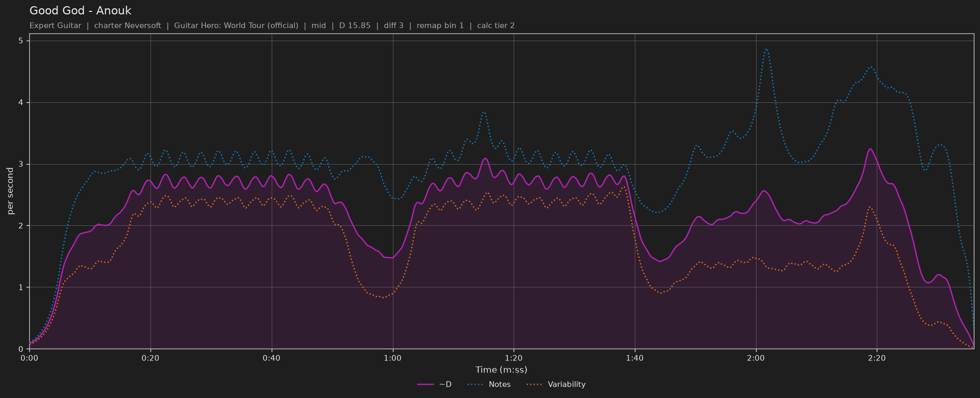980x398 pixels.
Task: Click the '5' y-axis tick label
Action: (x=21, y=41)
